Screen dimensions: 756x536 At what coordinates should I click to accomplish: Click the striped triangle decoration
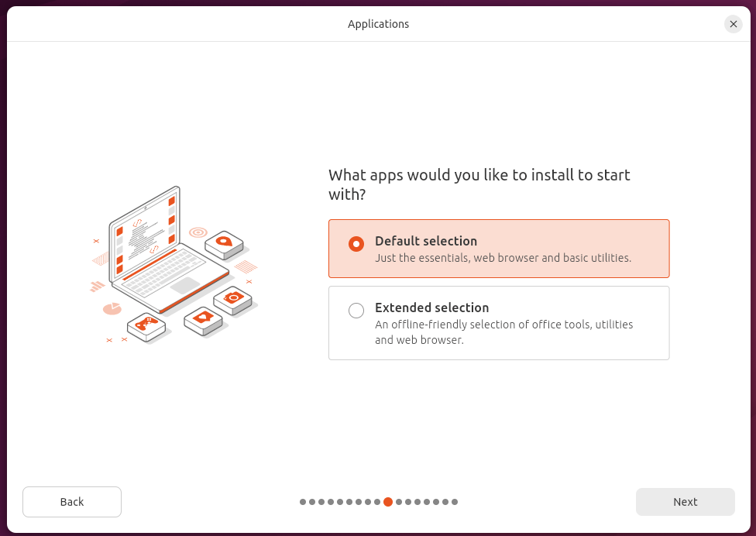pyautogui.click(x=99, y=259)
